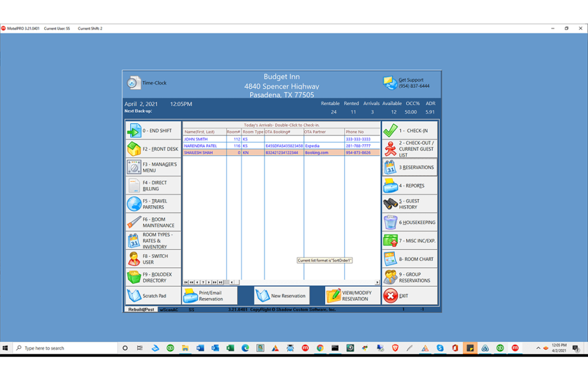
Task: Click the green Check-In checkmark
Action: click(x=390, y=130)
